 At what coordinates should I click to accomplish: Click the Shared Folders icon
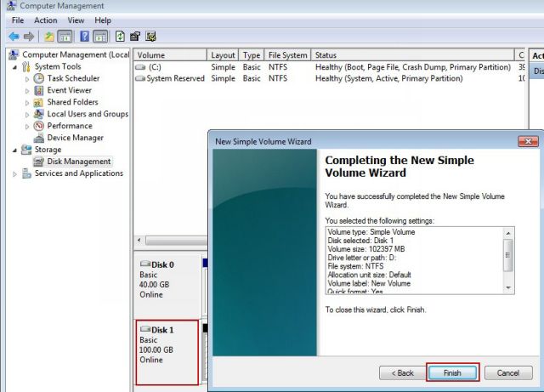pos(37,102)
